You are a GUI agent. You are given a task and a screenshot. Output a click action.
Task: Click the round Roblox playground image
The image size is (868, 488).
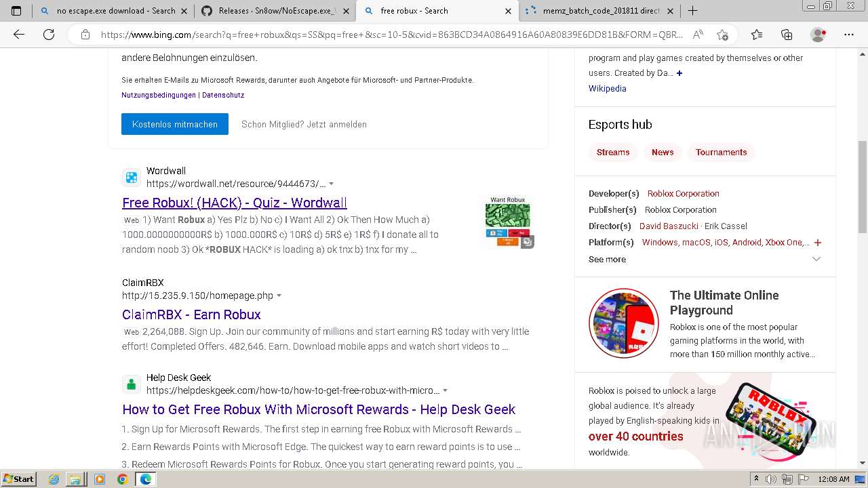coord(624,323)
